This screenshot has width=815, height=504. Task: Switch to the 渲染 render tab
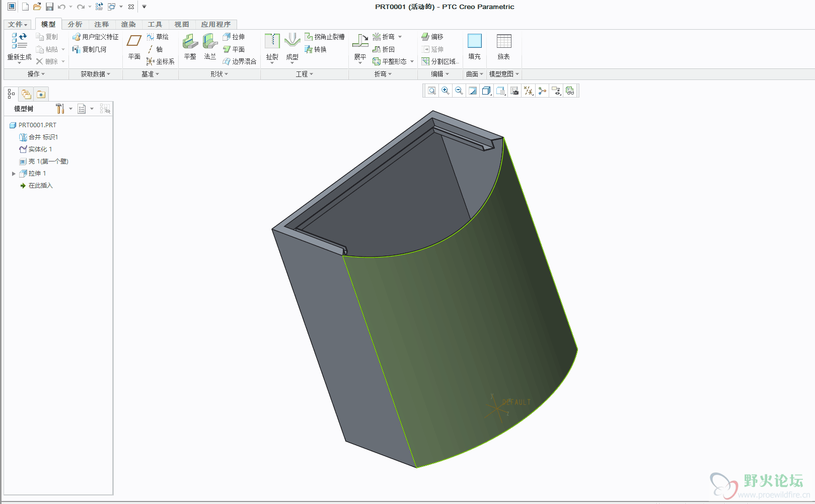128,24
